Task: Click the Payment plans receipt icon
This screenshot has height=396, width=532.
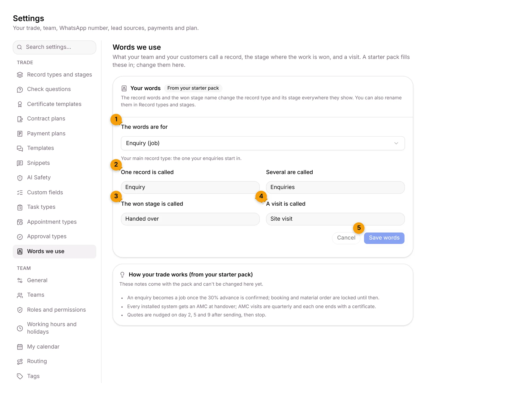Action: pyautogui.click(x=20, y=134)
